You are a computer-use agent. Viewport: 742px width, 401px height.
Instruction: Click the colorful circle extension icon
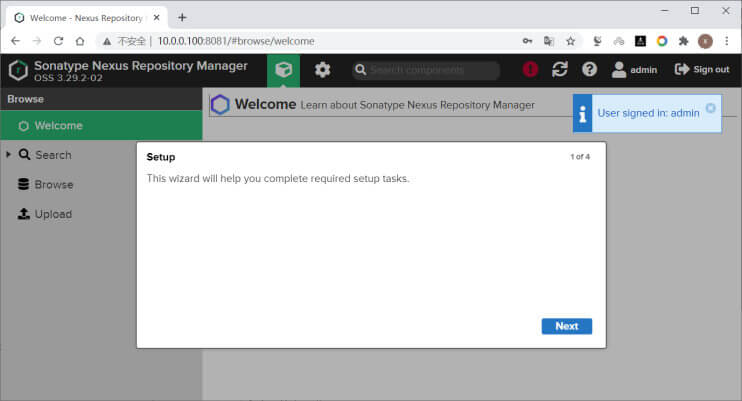pyautogui.click(x=662, y=41)
